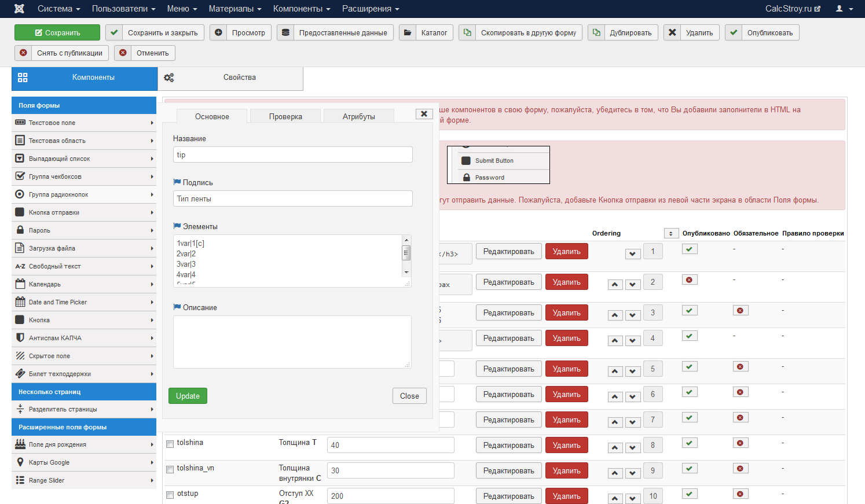The image size is (865, 504).
Task: Move row 2 up in ordering
Action: pyautogui.click(x=615, y=285)
